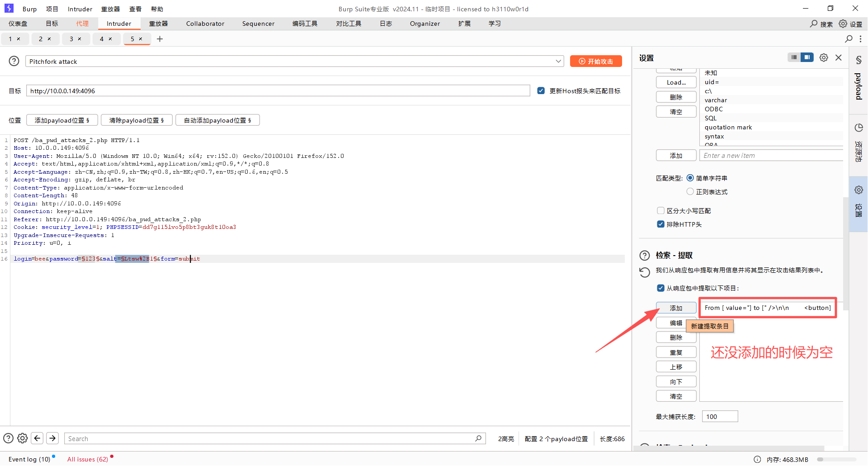The height and width of the screenshot is (466, 868).
Task: Open the 查看 menu
Action: [135, 9]
